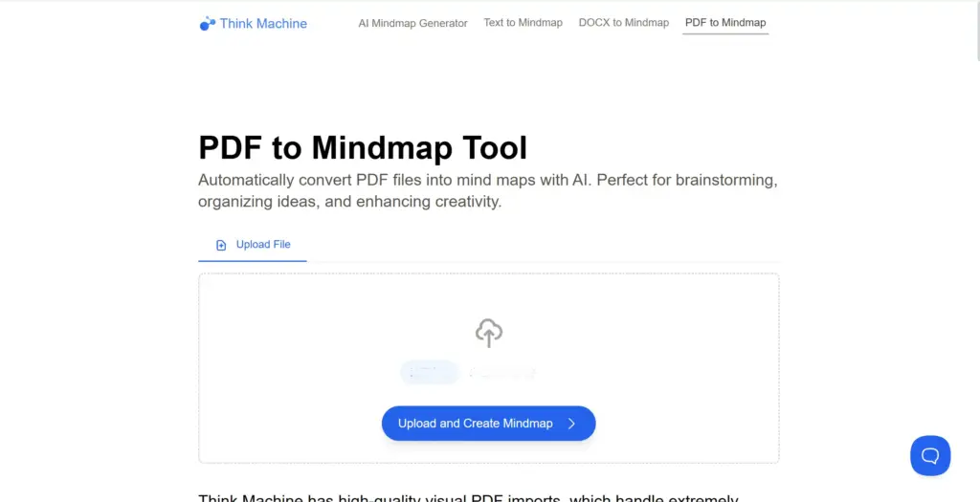Click Upload and Create Mindmap button
Viewport: 980px width, 502px height.
click(489, 424)
